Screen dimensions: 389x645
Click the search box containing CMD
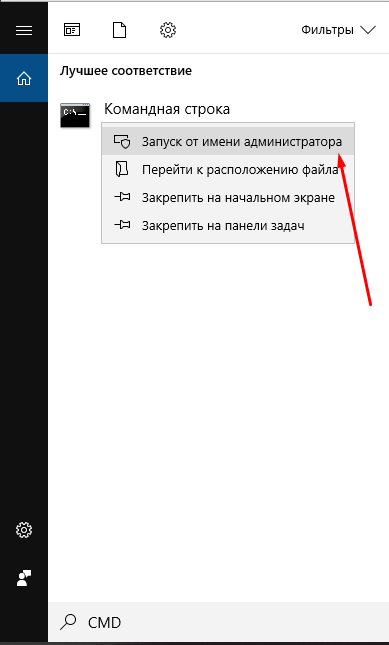point(218,622)
